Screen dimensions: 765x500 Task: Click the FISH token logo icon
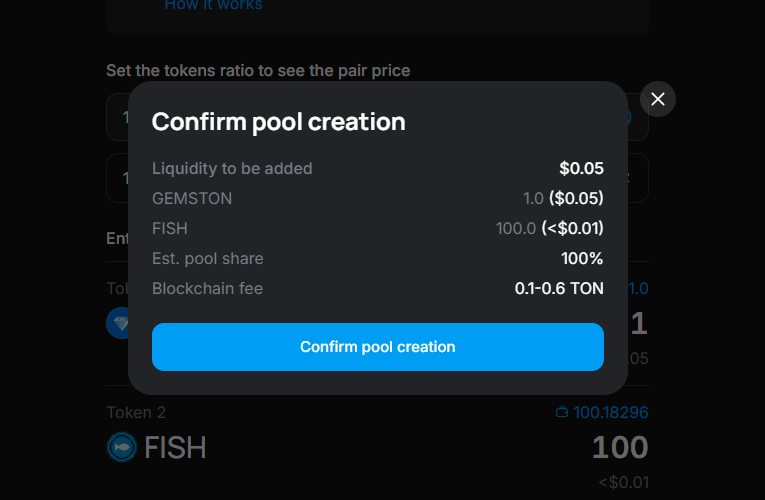click(x=121, y=447)
